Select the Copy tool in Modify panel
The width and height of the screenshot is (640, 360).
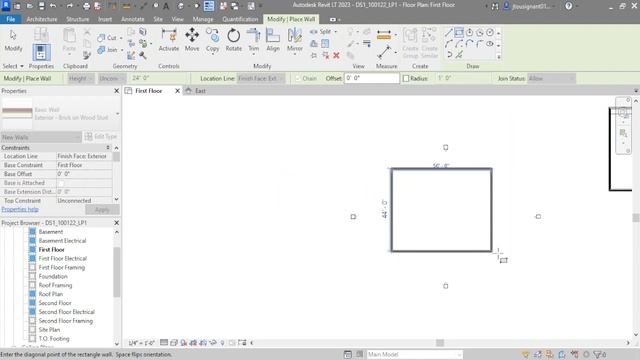[212, 40]
